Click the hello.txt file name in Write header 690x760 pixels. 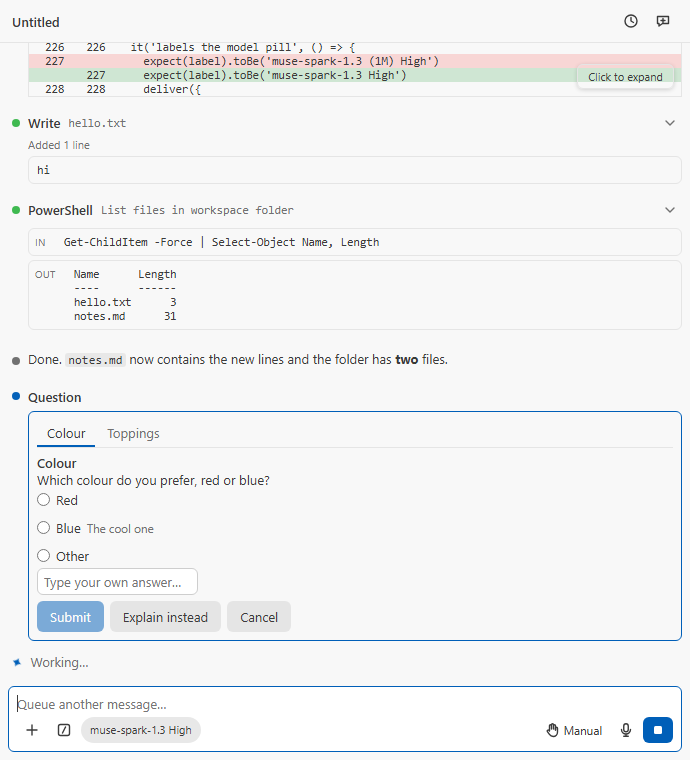point(97,123)
